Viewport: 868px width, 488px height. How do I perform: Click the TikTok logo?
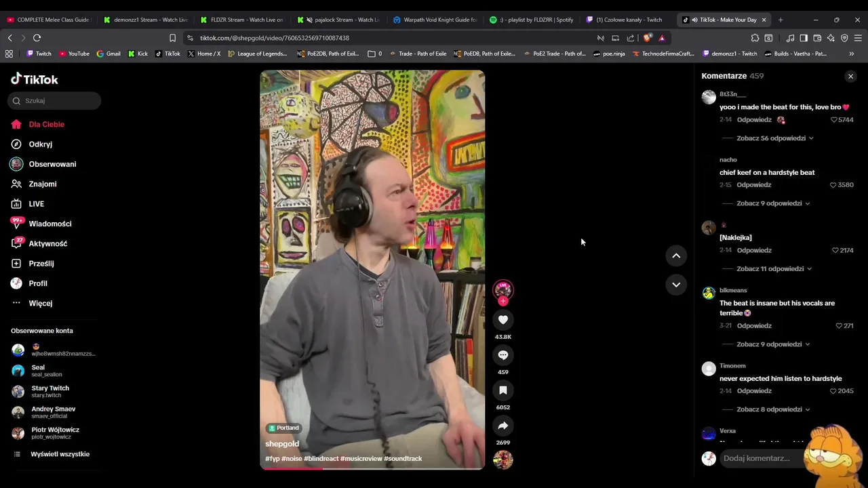click(x=35, y=79)
